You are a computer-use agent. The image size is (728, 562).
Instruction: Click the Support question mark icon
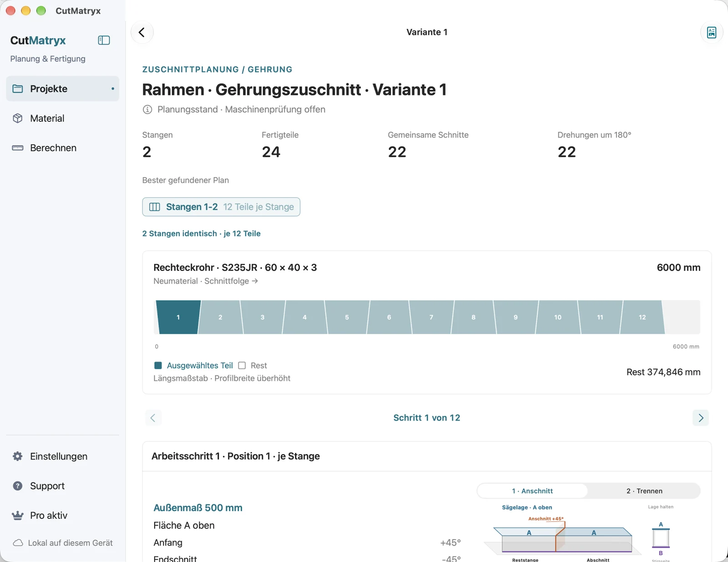pos(18,486)
